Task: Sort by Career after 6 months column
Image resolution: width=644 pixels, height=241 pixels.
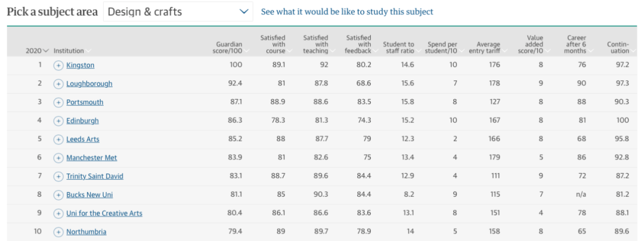Action: click(576, 45)
